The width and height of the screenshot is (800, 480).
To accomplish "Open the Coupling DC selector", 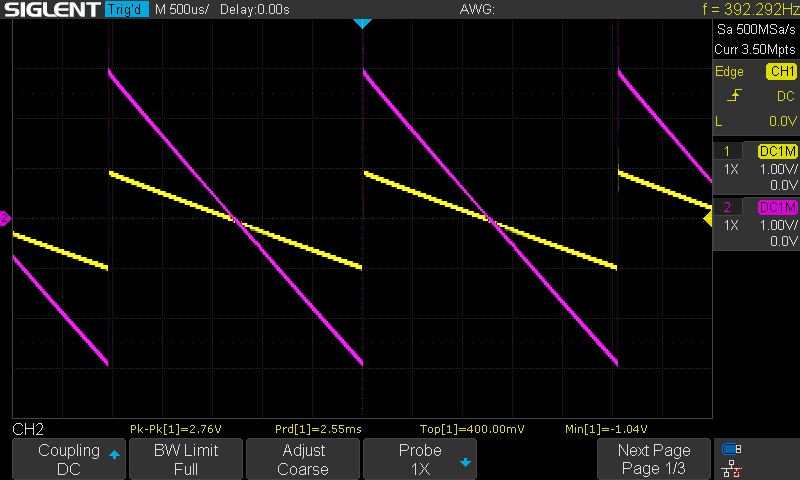I will (x=69, y=459).
